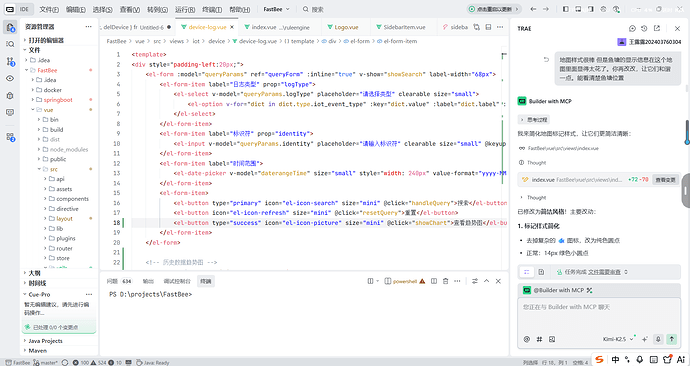This screenshot has height=366, width=690.
Task: Close the device-log.vue tab
Action: click(232, 27)
